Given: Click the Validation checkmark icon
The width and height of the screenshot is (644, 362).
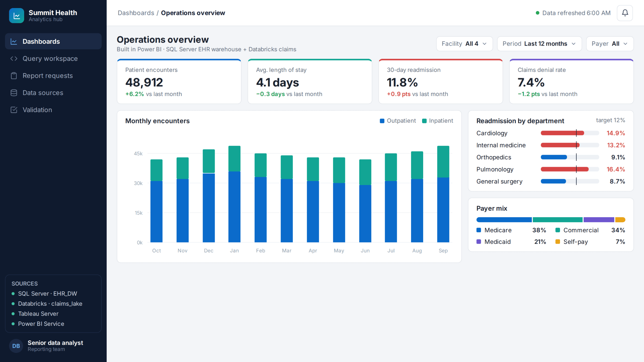Looking at the screenshot, I should [x=14, y=110].
